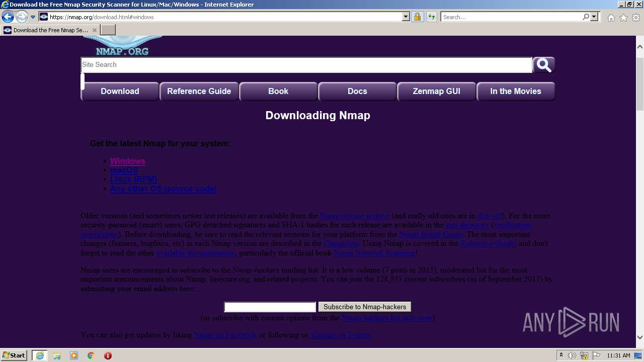The width and height of the screenshot is (644, 362).
Task: Click the email address input field
Action: pos(270,307)
